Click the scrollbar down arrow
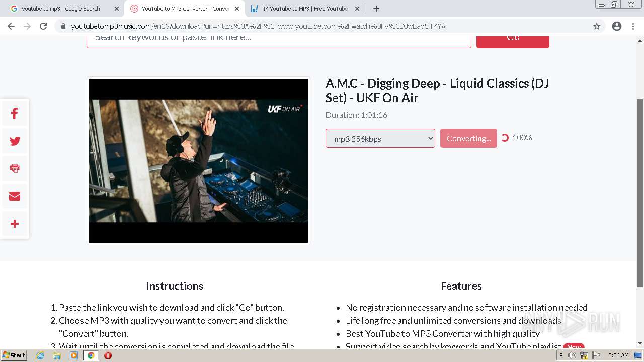This screenshot has height=362, width=644. 640,344
